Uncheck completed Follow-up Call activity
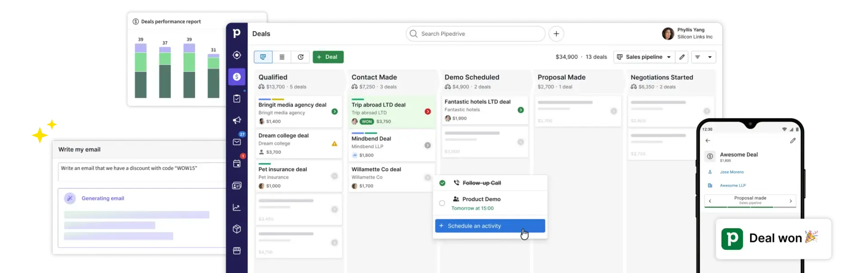Screen dimensions: 868x273 tap(442, 183)
